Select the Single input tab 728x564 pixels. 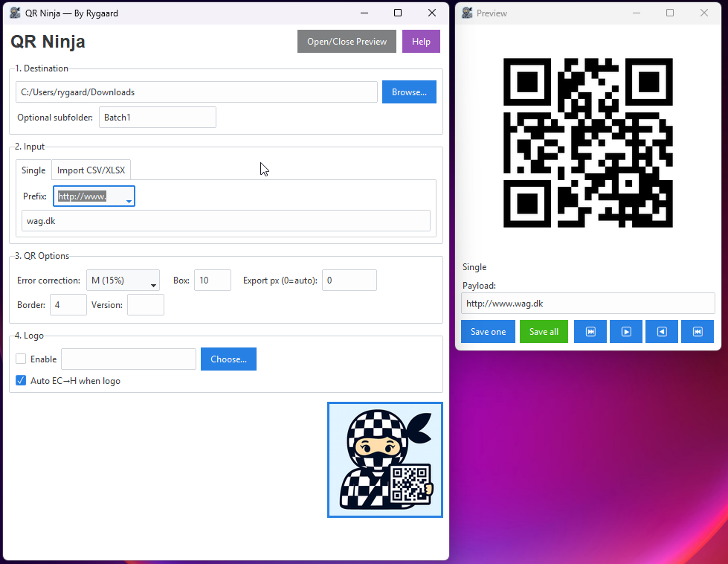(x=33, y=170)
